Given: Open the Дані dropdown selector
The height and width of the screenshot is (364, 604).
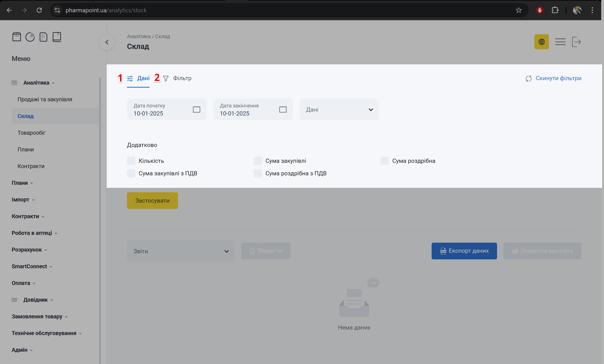Looking at the screenshot, I should pyautogui.click(x=339, y=110).
